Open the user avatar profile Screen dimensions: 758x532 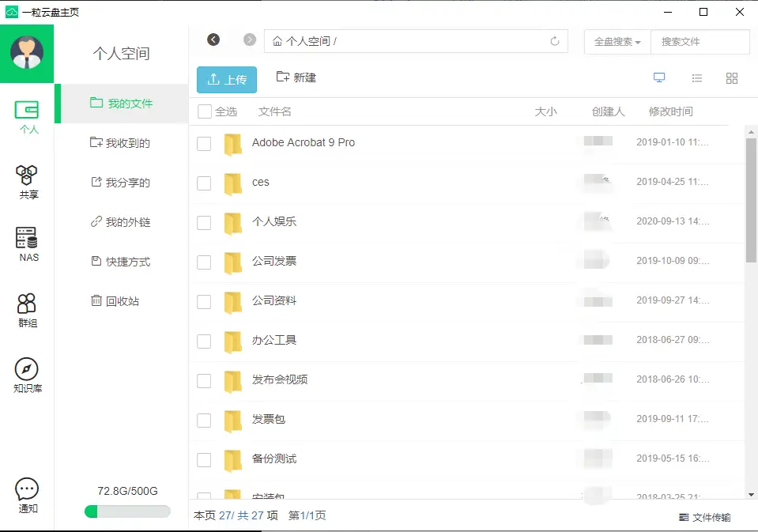pos(27,53)
